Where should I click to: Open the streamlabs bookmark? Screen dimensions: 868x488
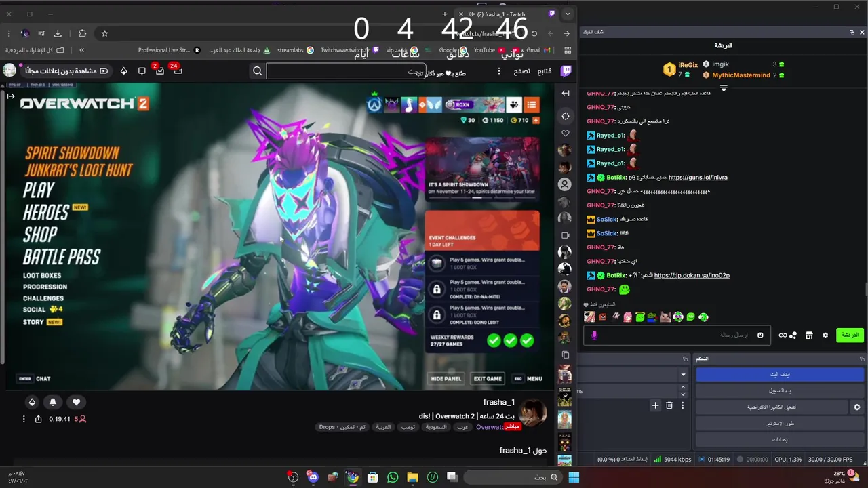(295, 50)
